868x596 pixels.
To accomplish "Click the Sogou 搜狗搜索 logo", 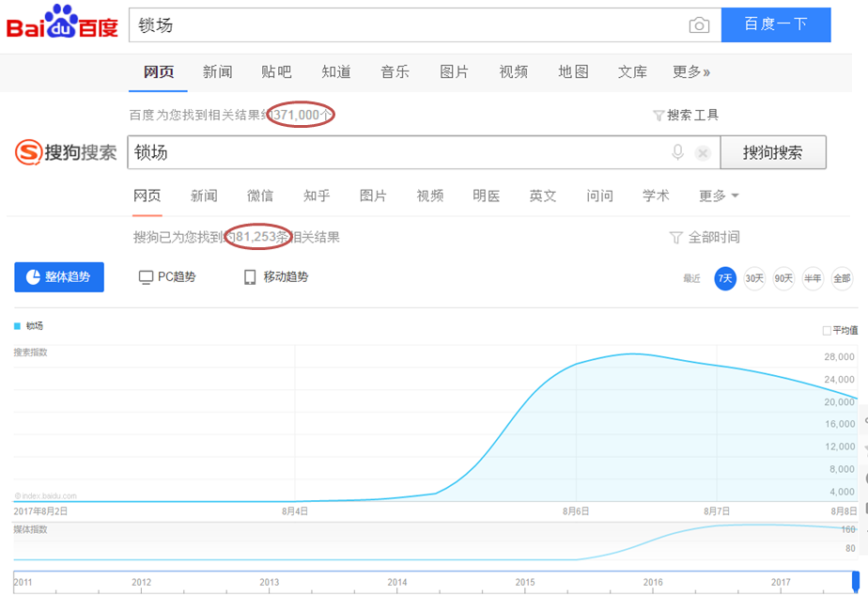I will point(67,151).
